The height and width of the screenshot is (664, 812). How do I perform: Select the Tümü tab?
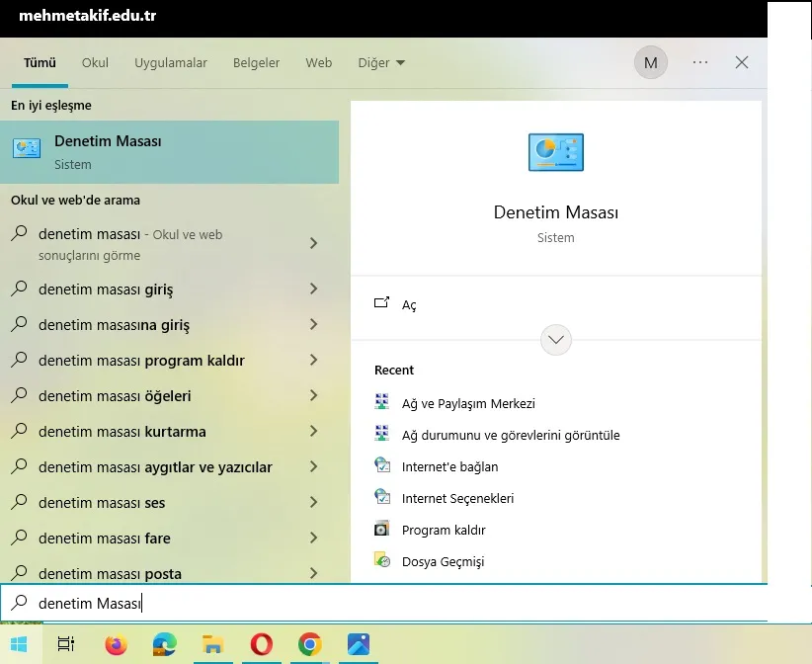click(x=40, y=62)
